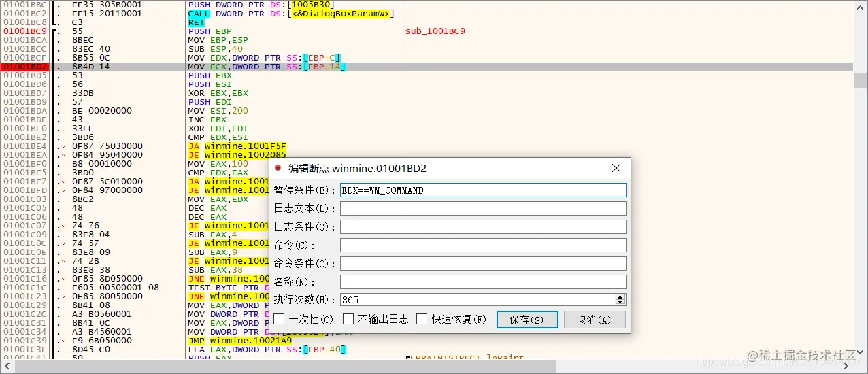Viewport: 868px width, 374px height.
Task: Click the horizontal scrollbar thumb at bottom
Action: [x=286, y=367]
